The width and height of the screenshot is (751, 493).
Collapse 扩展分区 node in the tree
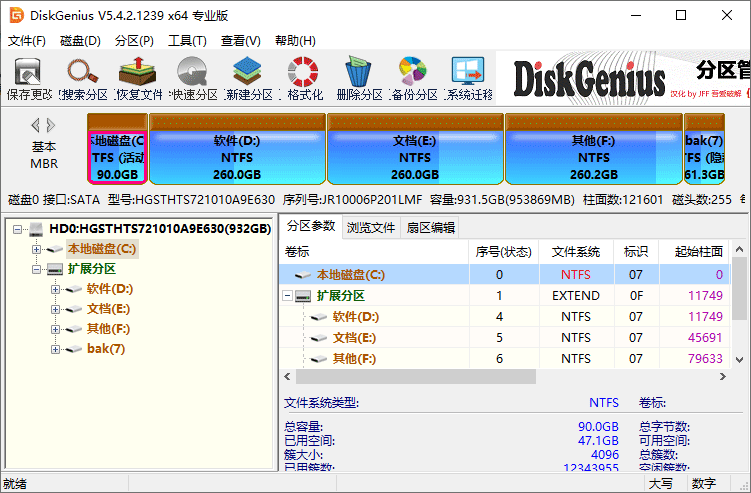[36, 269]
